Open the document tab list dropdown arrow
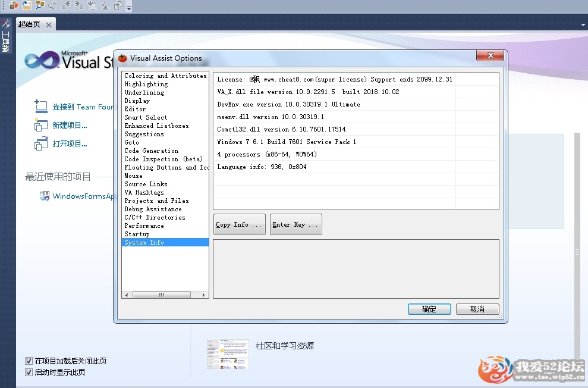Screen dimensions: 588x388 [583, 25]
